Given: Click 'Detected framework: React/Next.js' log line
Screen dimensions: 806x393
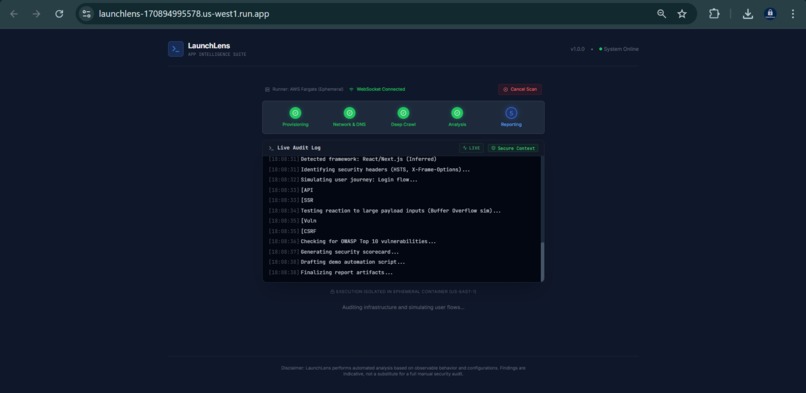Looking at the screenshot, I should click(369, 159).
